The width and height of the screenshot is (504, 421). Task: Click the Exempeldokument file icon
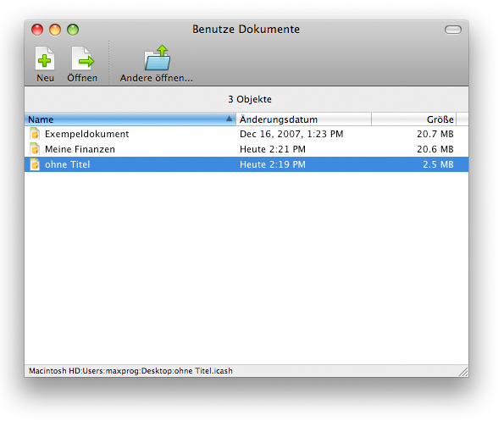click(35, 134)
